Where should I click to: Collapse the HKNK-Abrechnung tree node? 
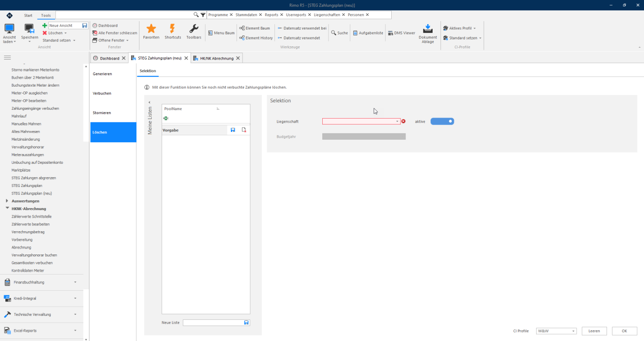coord(7,209)
